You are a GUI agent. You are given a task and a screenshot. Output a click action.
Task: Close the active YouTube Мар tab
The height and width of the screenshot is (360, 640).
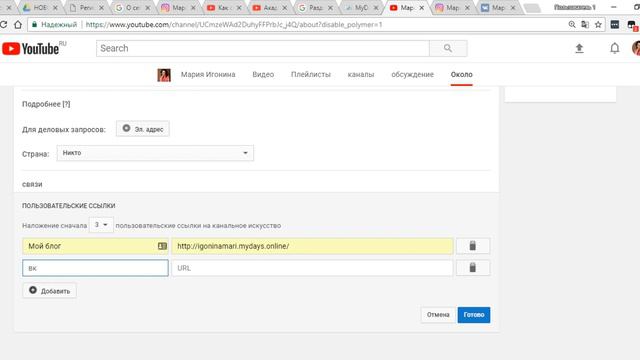point(422,8)
